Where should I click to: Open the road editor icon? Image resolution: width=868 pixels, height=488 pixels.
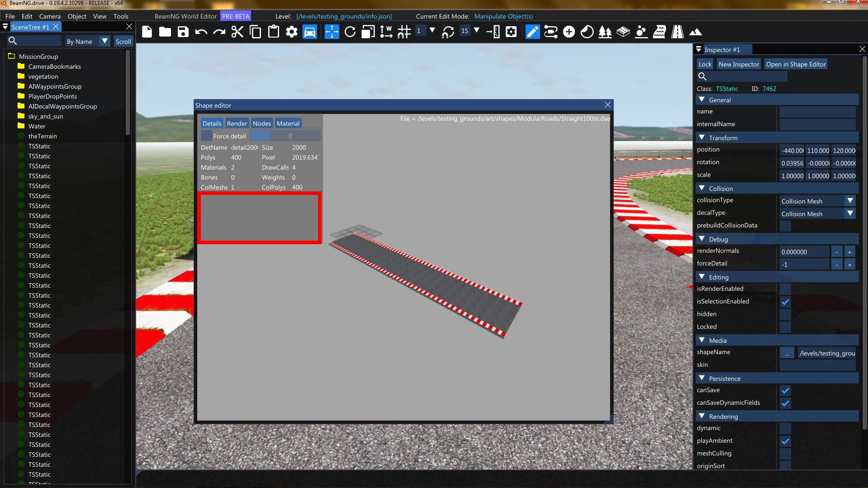tap(678, 32)
